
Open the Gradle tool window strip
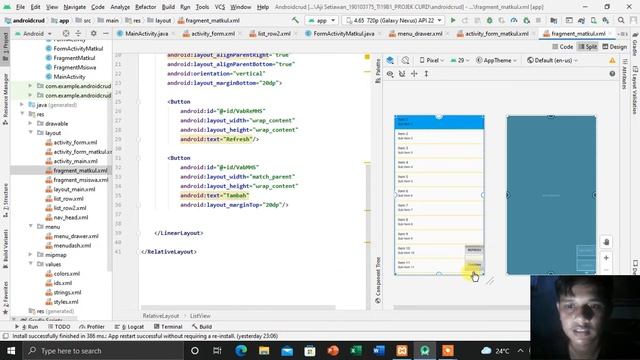[x=635, y=44]
